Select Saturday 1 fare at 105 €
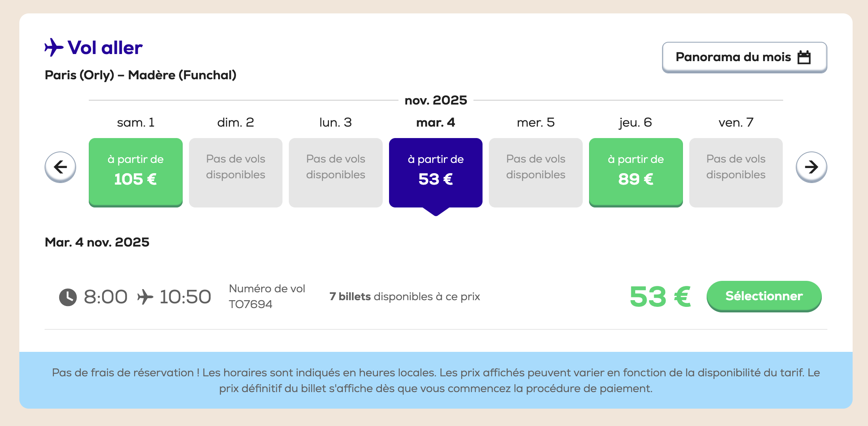 [x=135, y=172]
